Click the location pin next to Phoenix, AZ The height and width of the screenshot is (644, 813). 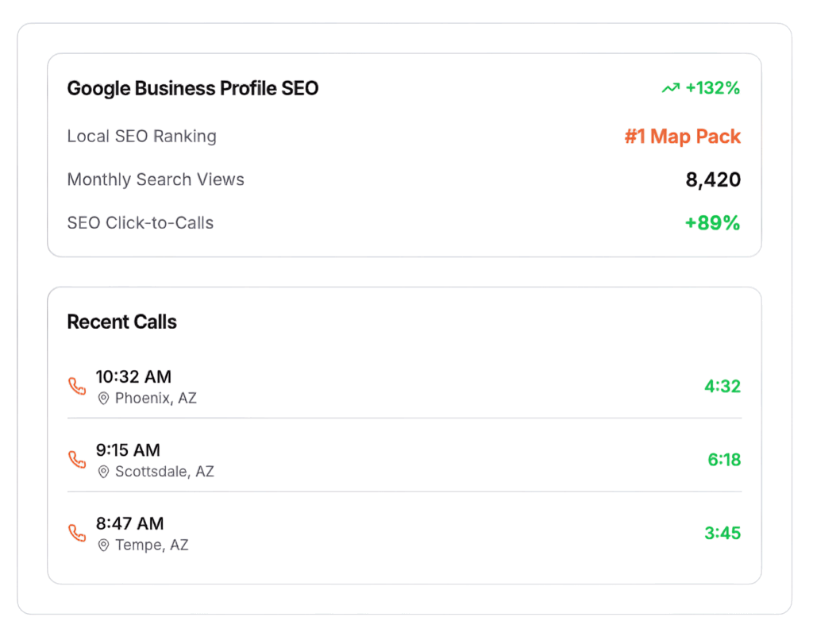point(103,399)
